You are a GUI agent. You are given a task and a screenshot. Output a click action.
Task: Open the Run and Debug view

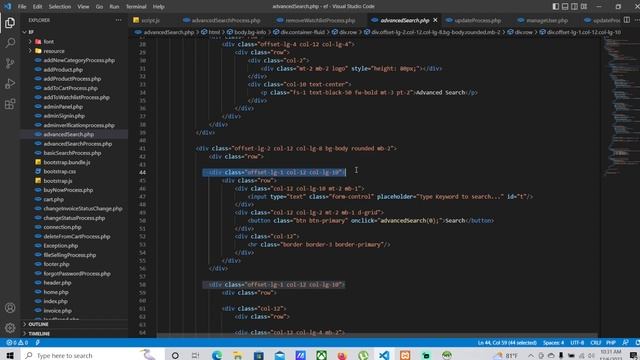10,84
